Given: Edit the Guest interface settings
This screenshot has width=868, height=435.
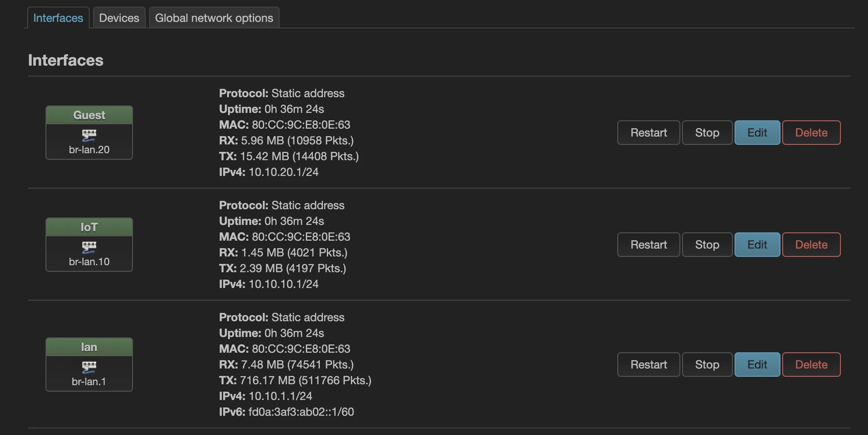Looking at the screenshot, I should pos(757,133).
